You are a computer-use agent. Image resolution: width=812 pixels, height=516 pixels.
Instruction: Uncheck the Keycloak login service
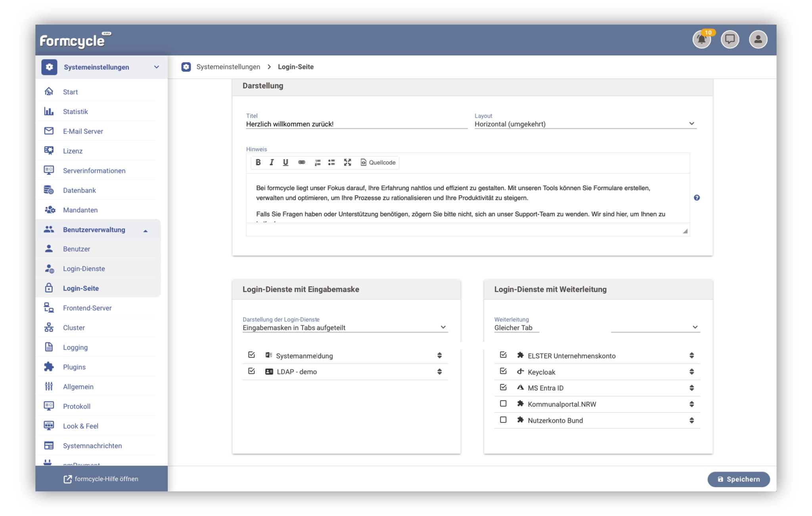tap(503, 371)
